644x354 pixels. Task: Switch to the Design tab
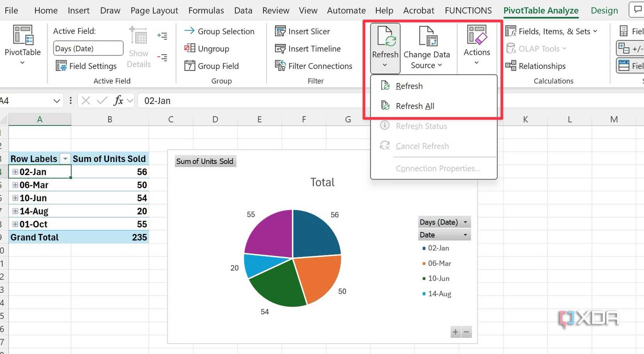coord(604,11)
